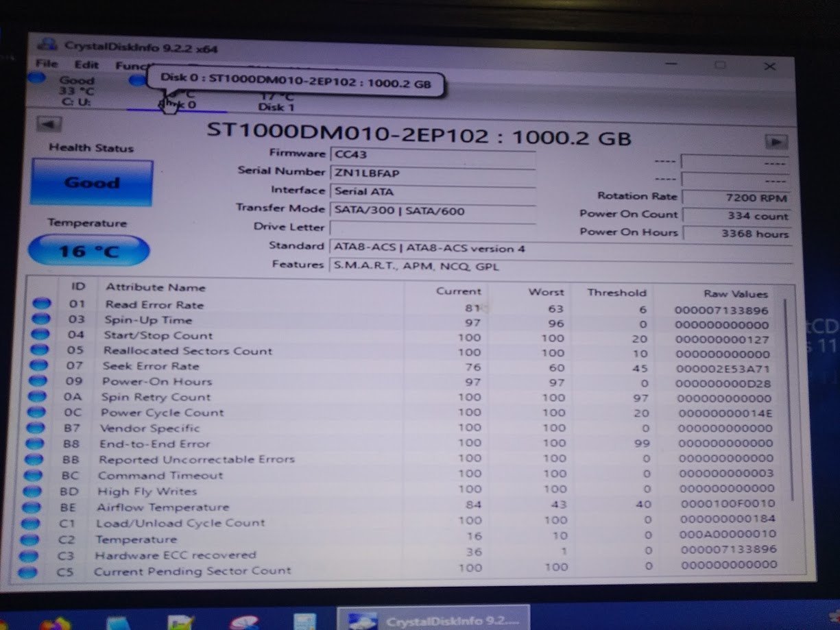Click status orb for Current Pending Sector Count
This screenshot has width=840, height=630.
[x=29, y=572]
